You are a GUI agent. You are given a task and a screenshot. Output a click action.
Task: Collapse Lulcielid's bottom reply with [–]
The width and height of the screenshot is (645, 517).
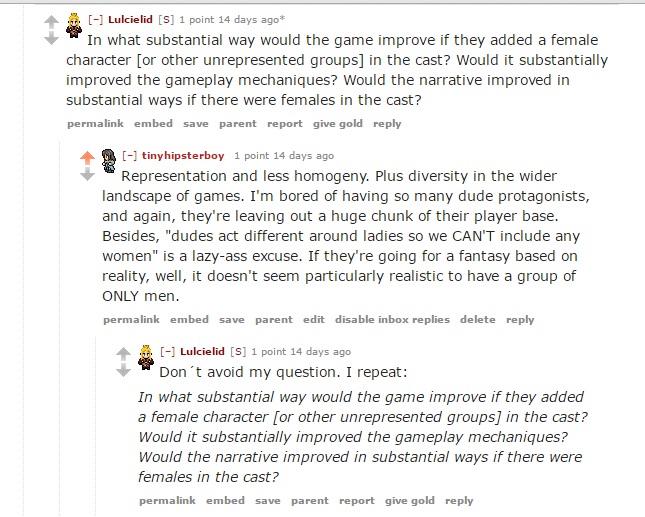(168, 352)
